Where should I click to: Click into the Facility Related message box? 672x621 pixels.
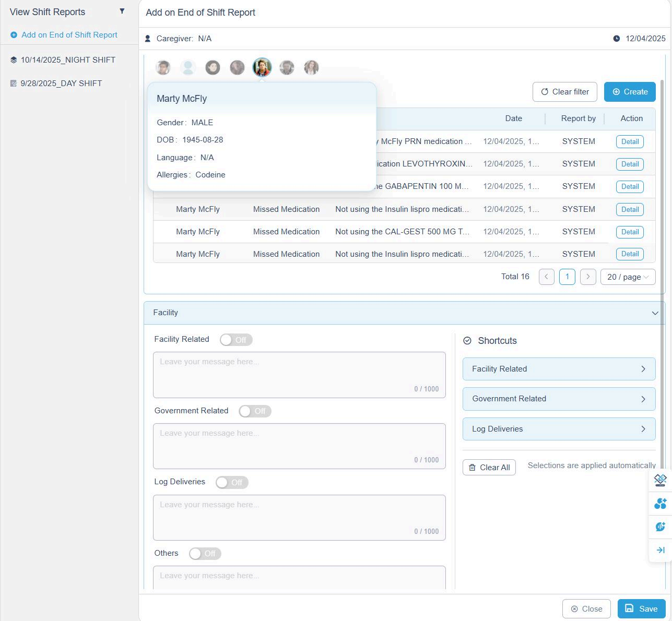[299, 374]
